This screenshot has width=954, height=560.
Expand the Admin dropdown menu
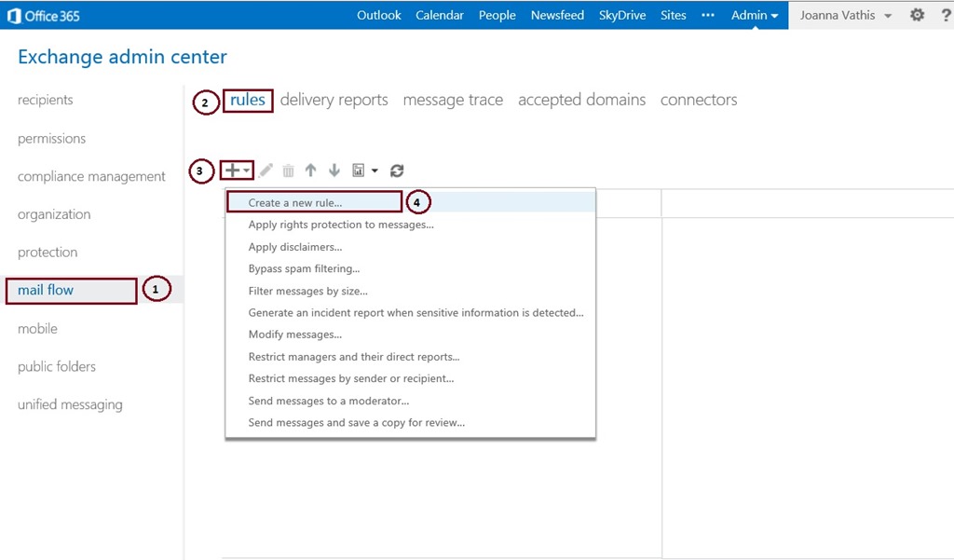(755, 15)
